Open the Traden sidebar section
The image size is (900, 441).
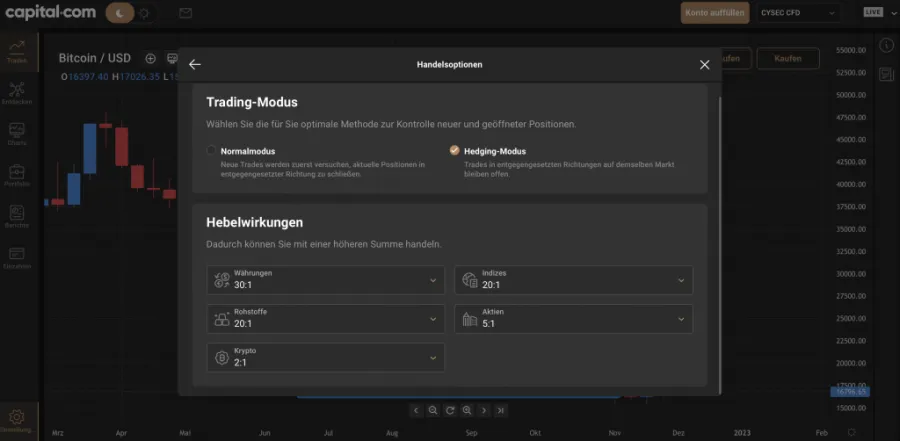click(x=17, y=51)
